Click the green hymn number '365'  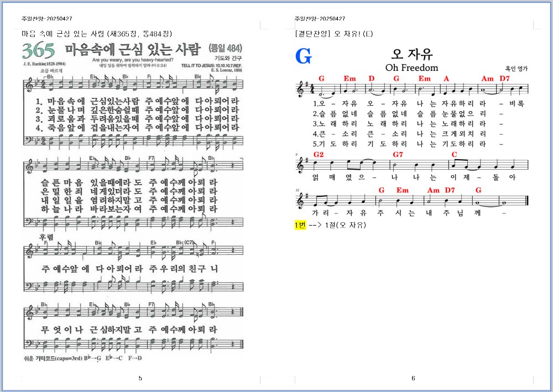pyautogui.click(x=39, y=51)
